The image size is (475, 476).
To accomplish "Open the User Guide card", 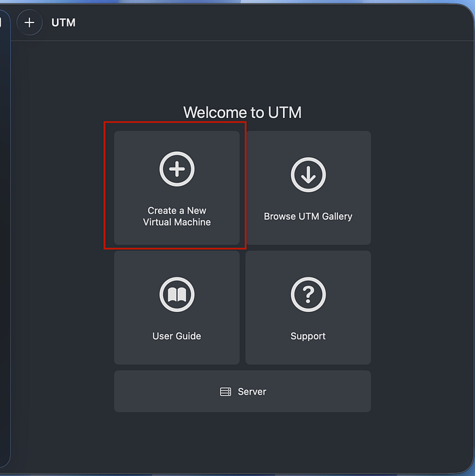I will tap(176, 308).
